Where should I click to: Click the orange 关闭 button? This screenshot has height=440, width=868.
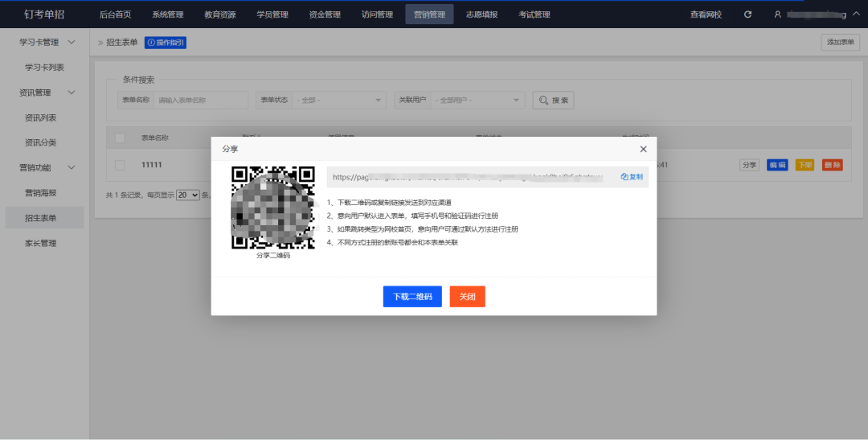[x=467, y=297]
